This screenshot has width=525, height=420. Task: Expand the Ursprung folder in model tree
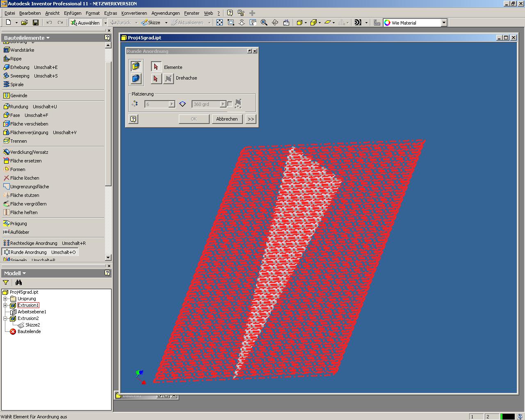coord(5,299)
